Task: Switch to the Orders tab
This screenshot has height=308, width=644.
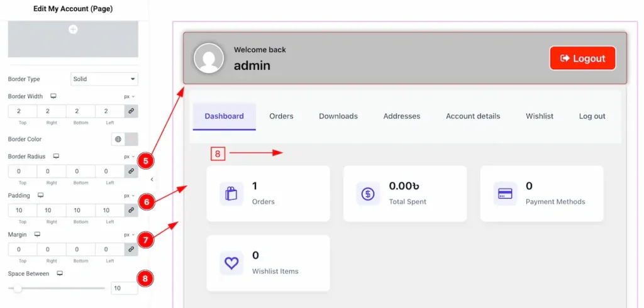Action: pos(281,116)
